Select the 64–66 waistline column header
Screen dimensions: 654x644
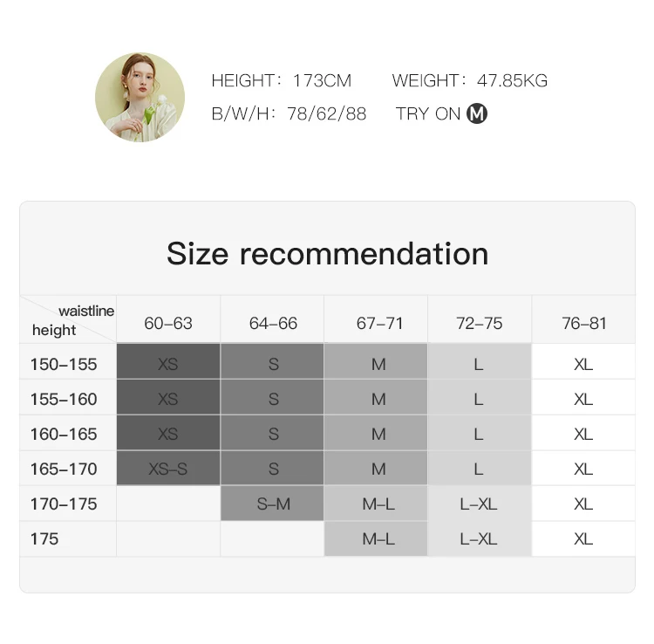273,323
